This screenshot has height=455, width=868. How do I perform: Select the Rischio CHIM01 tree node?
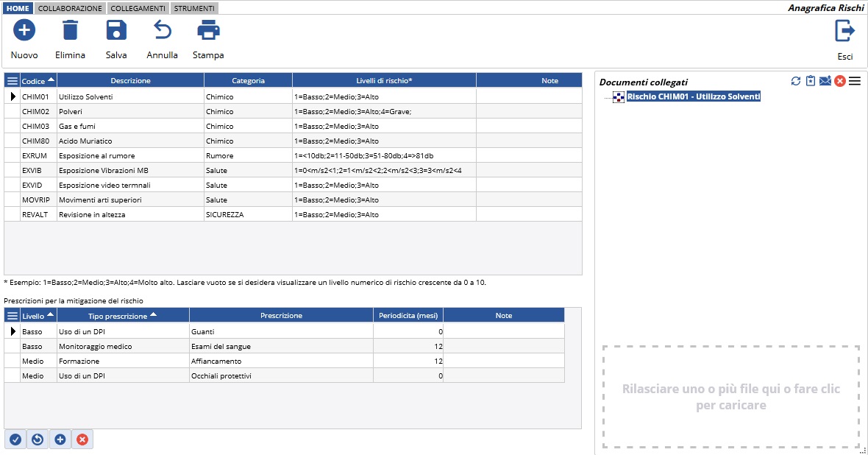(x=693, y=97)
